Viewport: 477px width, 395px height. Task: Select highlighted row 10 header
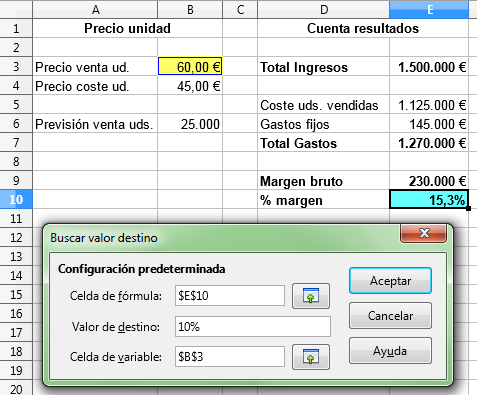pyautogui.click(x=16, y=199)
